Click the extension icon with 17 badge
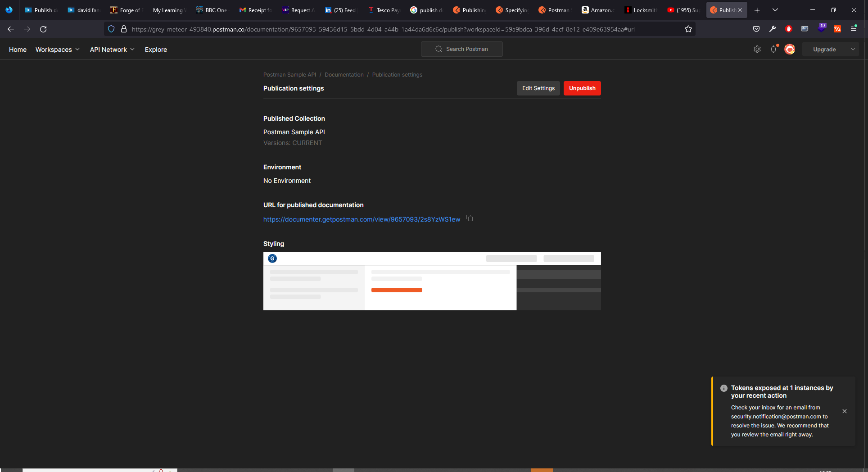This screenshot has width=868, height=472. coord(822,28)
